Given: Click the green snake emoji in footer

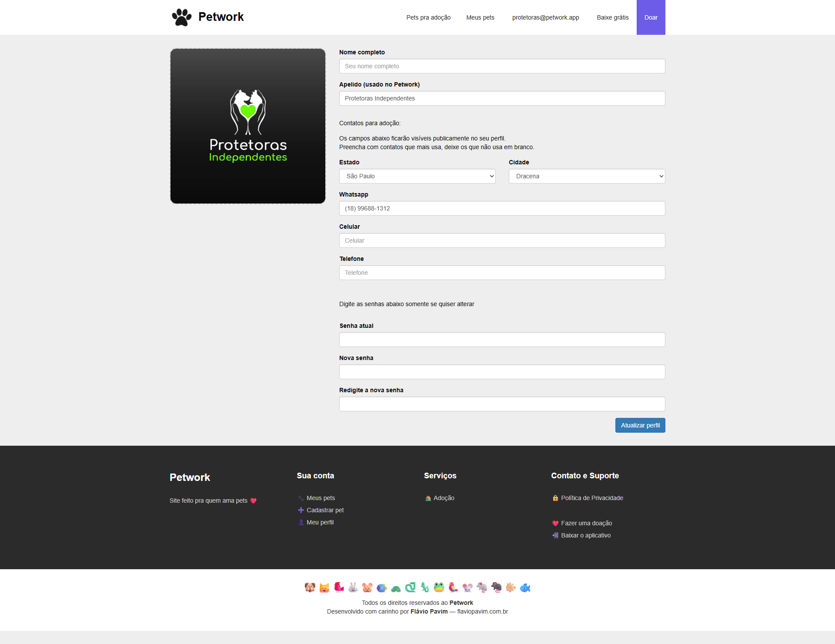Looking at the screenshot, I should pos(411,588).
